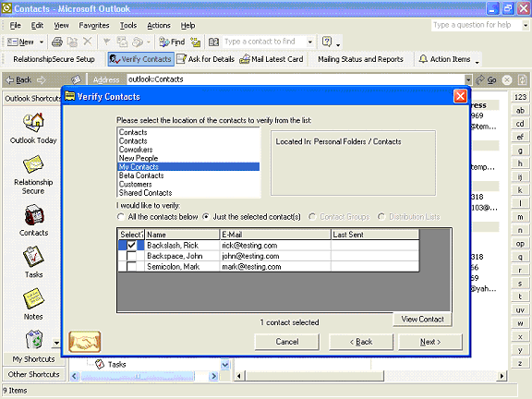Screen dimensions: 532x399
Task: Open Deleted Items recycle bin shortcut
Action: click(34, 339)
